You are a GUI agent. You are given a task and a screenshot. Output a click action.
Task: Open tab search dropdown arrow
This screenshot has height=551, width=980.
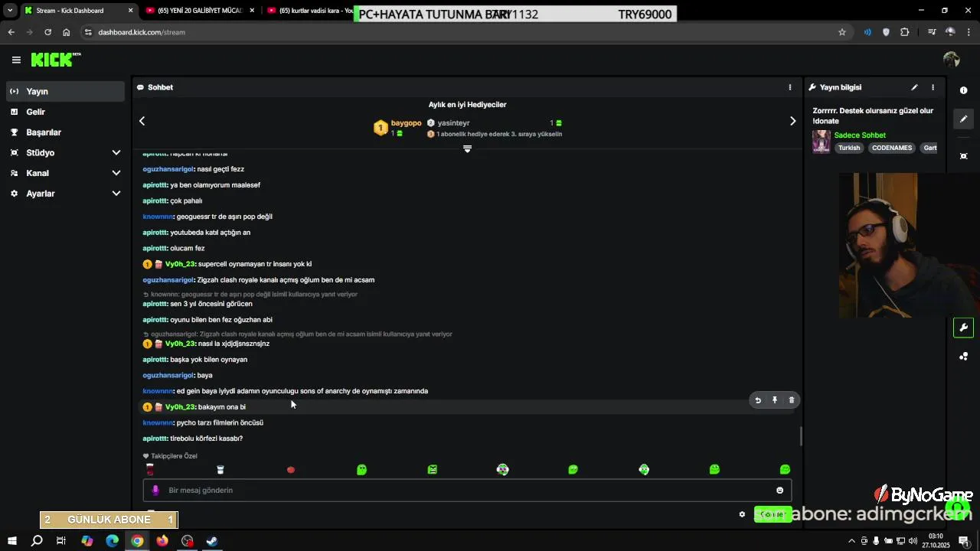click(10, 11)
